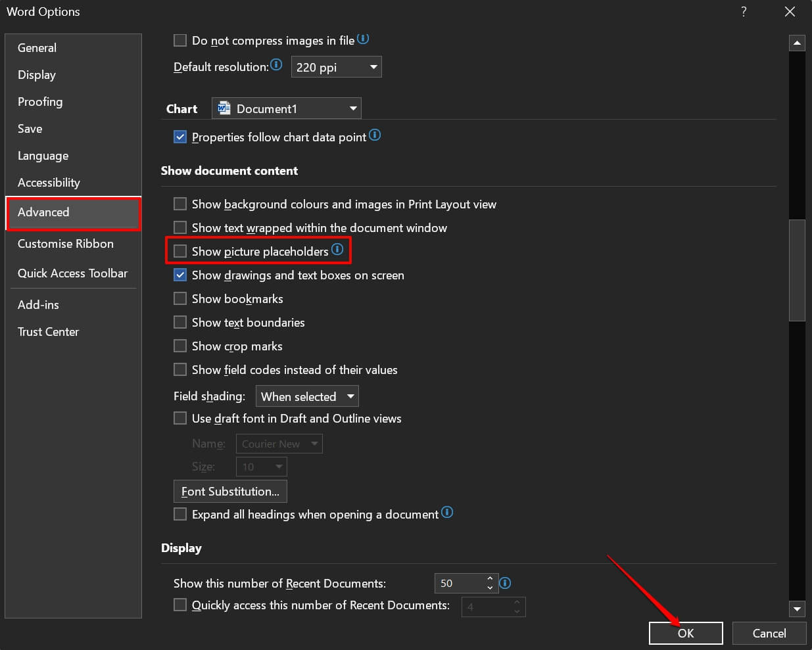Viewport: 812px width, 650px height.
Task: Open the Help question mark icon
Action: [743, 12]
